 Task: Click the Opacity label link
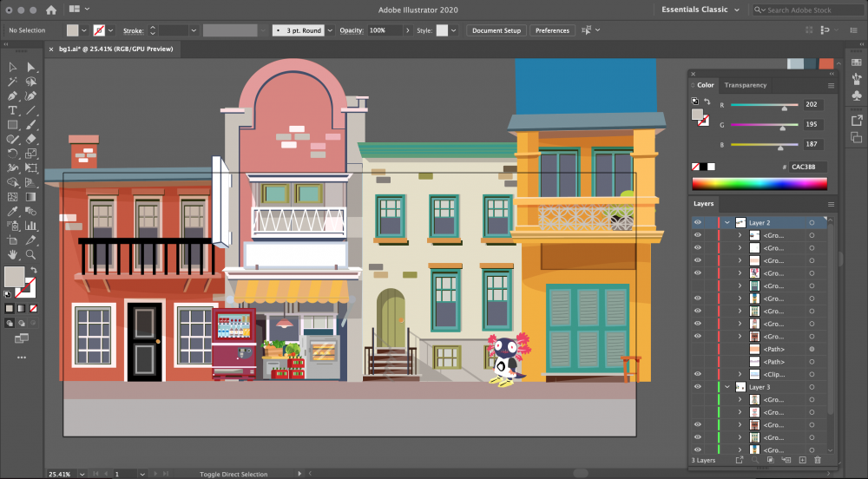pos(351,30)
